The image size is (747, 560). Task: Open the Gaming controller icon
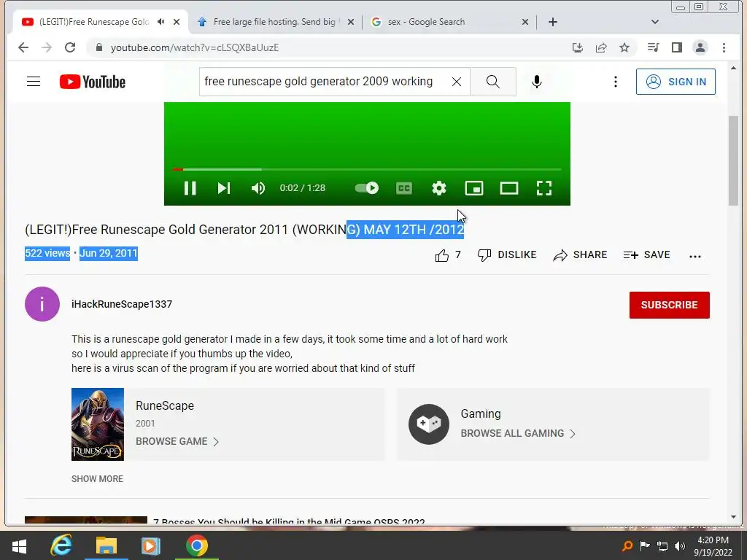click(429, 424)
